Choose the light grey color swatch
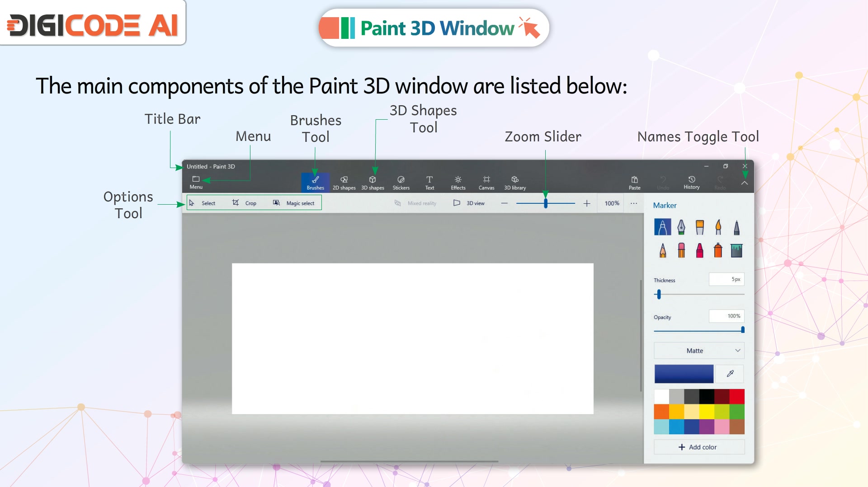The width and height of the screenshot is (868, 487). (677, 397)
